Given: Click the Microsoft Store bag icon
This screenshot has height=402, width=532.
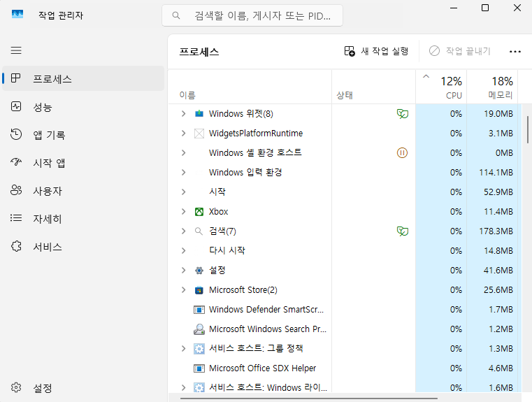Looking at the screenshot, I should click(199, 290).
